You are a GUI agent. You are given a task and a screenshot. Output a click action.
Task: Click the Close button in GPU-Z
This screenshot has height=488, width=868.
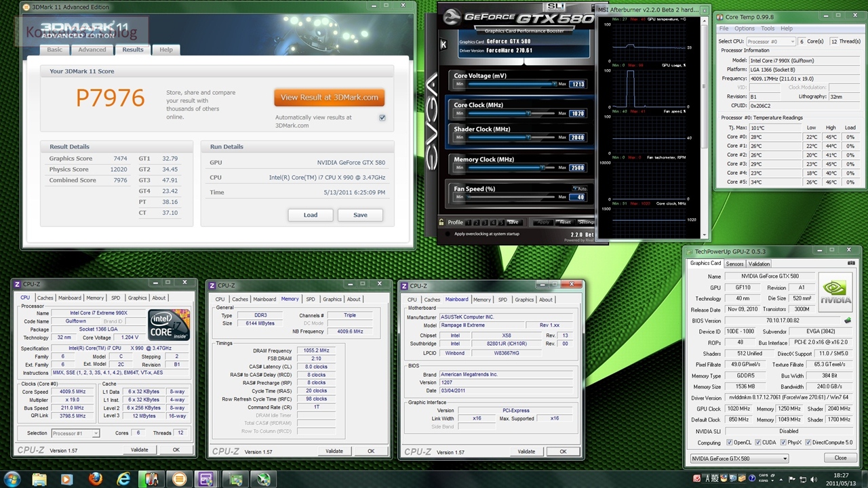840,458
